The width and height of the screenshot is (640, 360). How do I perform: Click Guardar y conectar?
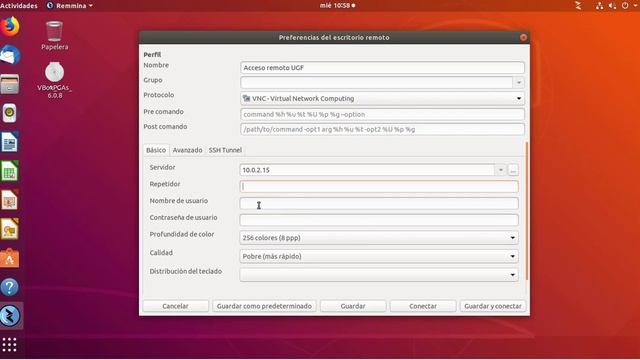click(493, 306)
